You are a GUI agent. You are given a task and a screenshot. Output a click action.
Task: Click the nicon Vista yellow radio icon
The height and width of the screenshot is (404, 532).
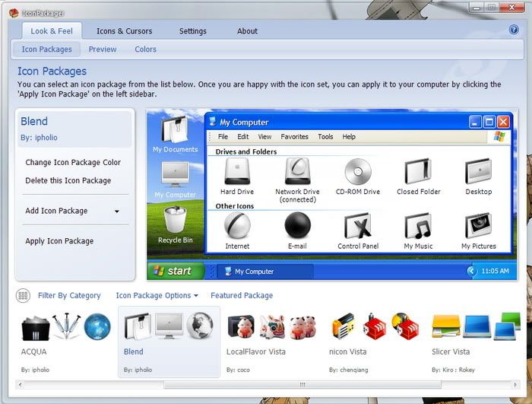[343, 327]
